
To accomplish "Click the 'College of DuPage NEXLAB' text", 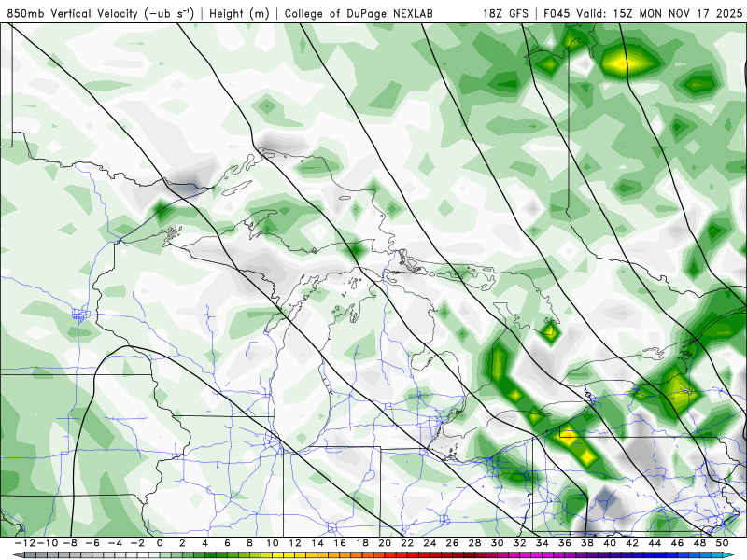I will 359,14.
